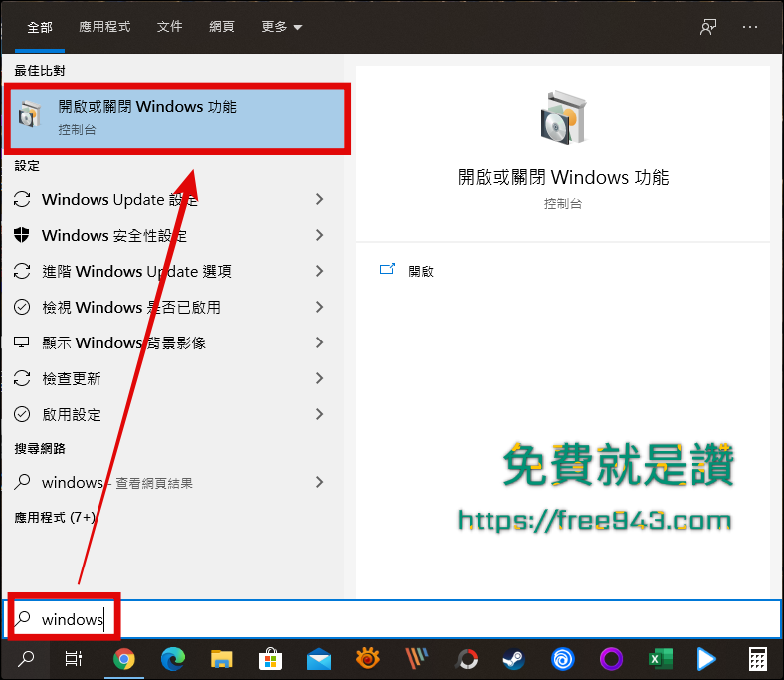Click the Windows security shield icon
Screen dimensions: 784x680
click(x=22, y=235)
